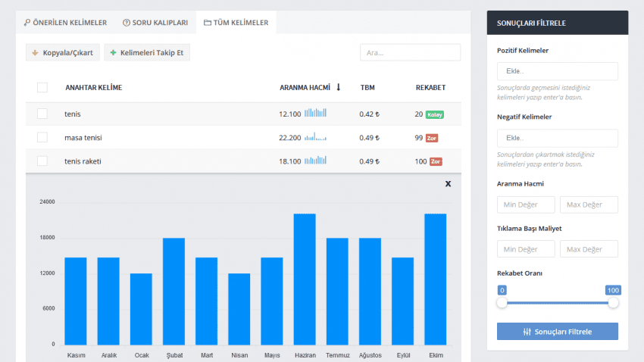This screenshot has height=362, width=644.
Task: Close the monthly chart panel
Action: click(x=448, y=184)
